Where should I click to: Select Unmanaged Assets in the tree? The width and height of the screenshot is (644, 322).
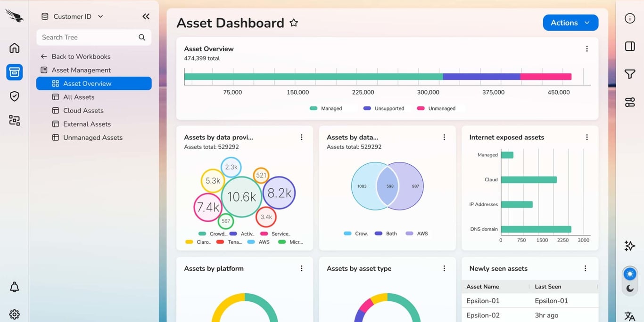[x=92, y=137]
